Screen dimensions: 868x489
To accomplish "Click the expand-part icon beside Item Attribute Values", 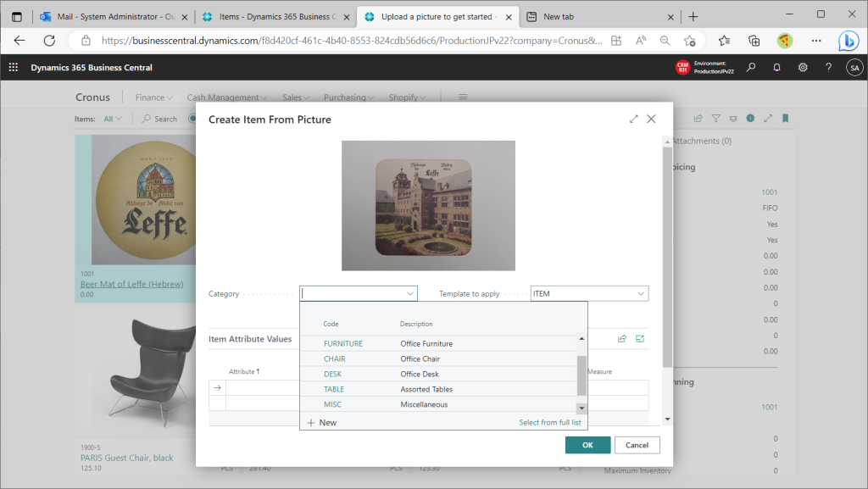I will click(640, 338).
